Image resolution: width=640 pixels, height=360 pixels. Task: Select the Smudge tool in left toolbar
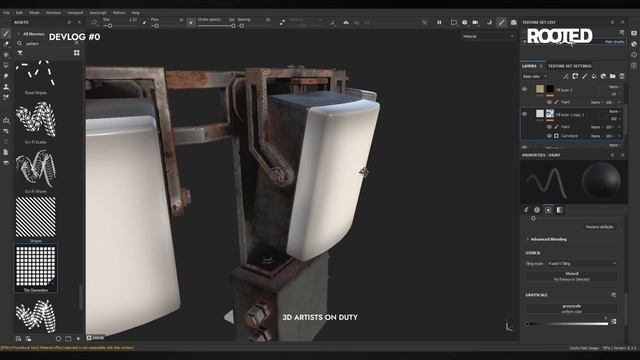click(6, 76)
